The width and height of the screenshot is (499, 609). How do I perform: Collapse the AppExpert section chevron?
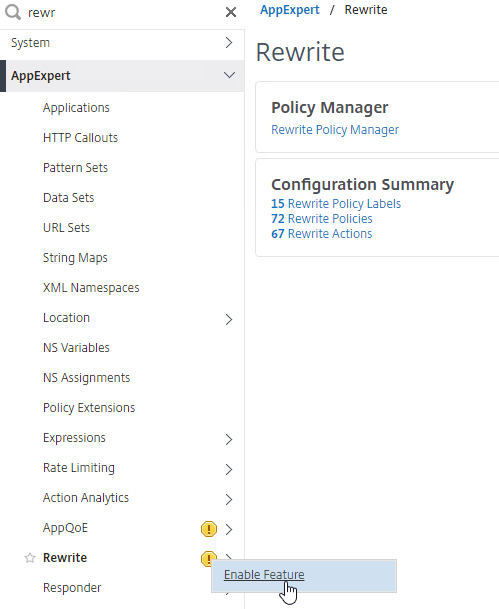[229, 75]
